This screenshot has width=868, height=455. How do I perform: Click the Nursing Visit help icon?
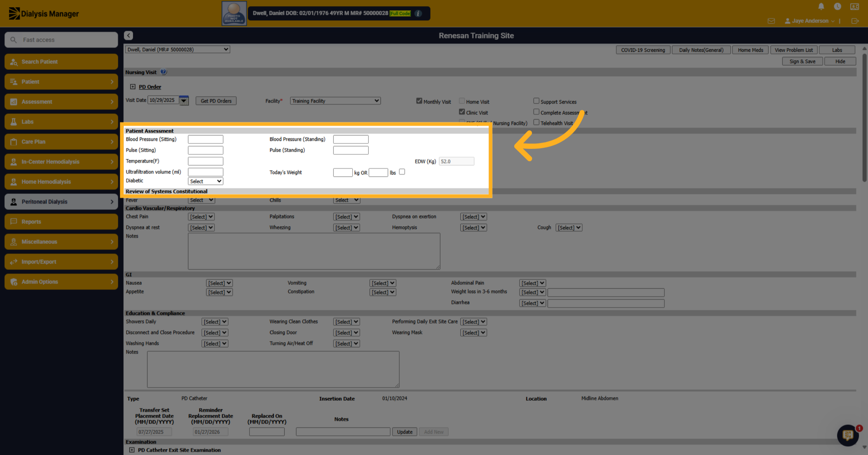(x=163, y=72)
